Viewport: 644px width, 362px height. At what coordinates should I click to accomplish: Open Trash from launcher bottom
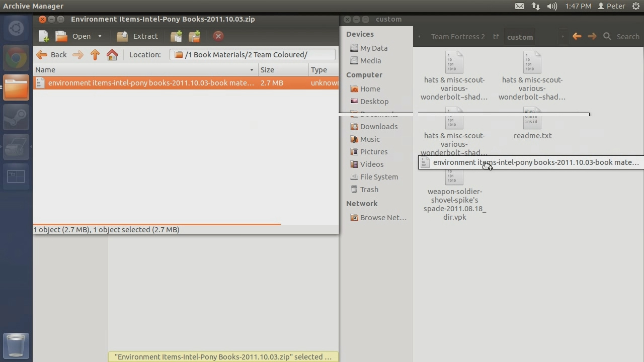(x=16, y=345)
